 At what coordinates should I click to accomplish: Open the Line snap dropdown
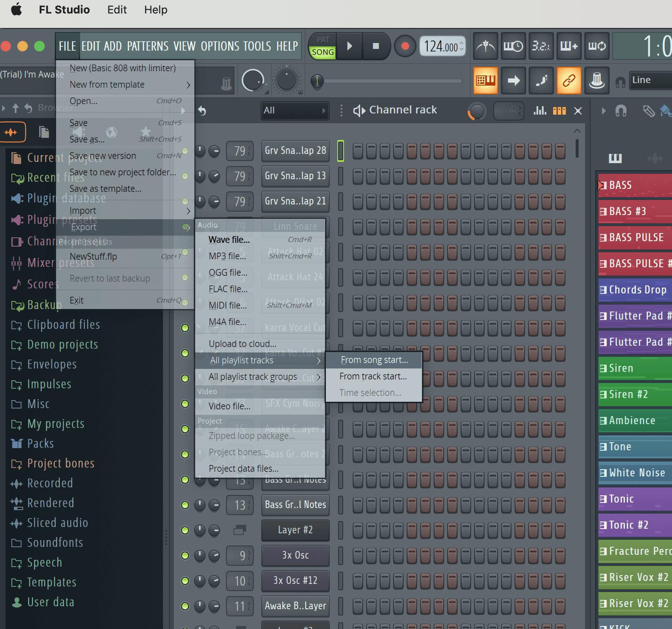[650, 80]
